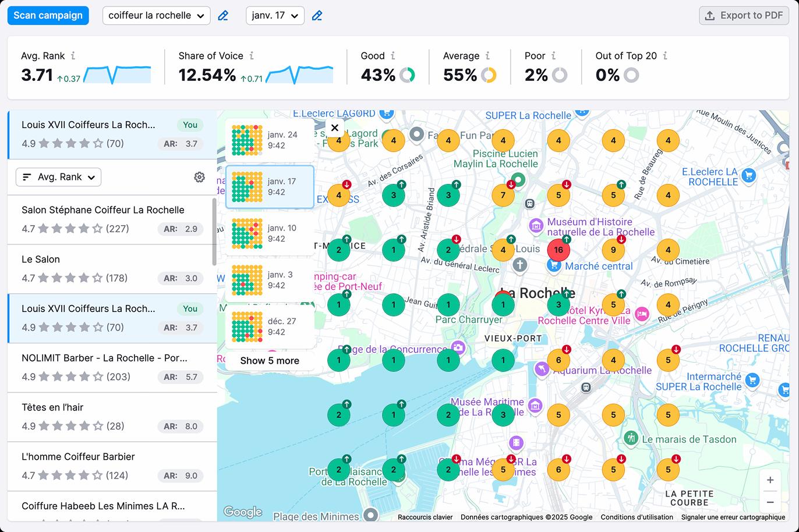Select the déc. 27 scan thumbnail
This screenshot has width=799, height=532.
pyautogui.click(x=270, y=327)
